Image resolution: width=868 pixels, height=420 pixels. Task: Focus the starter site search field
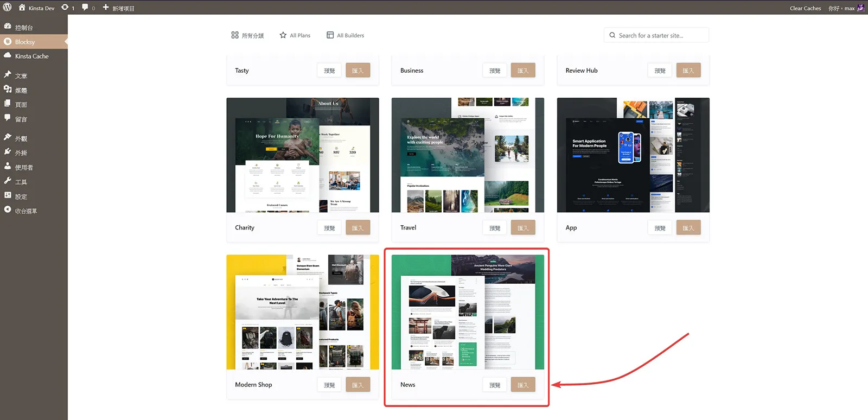656,35
